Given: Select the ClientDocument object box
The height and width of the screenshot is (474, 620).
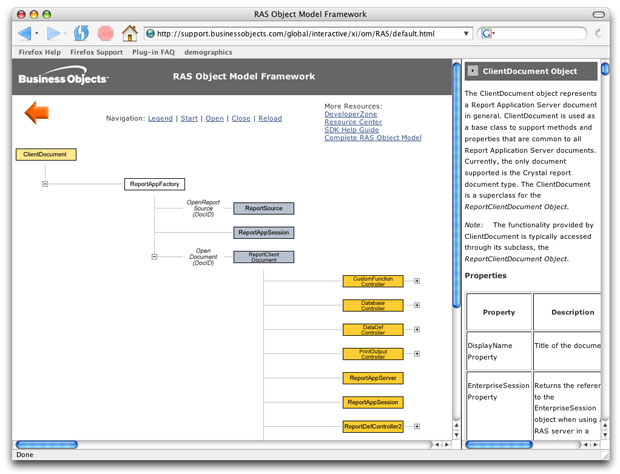Looking at the screenshot, I should tap(46, 154).
